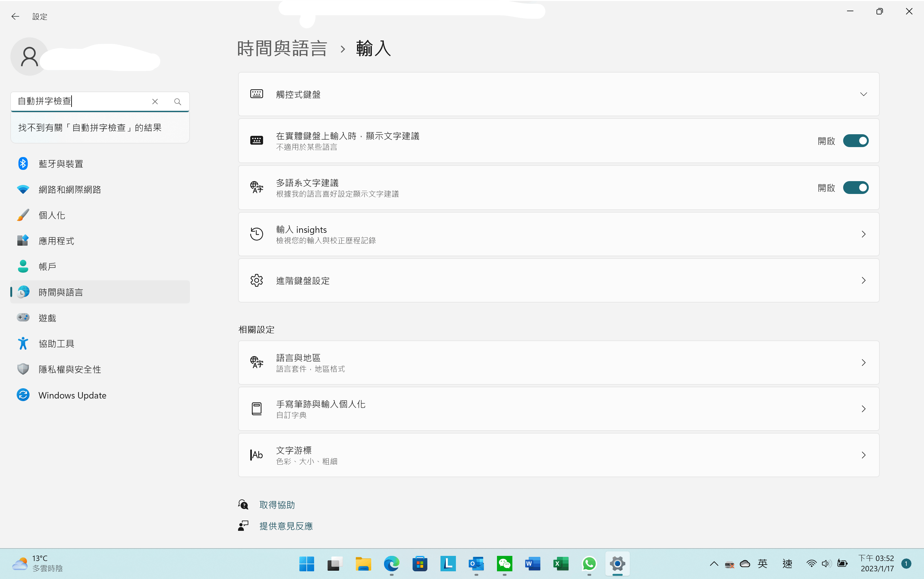Viewport: 924px width, 579px height.
Task: Click the Get help (取得協助) link
Action: [x=277, y=505]
